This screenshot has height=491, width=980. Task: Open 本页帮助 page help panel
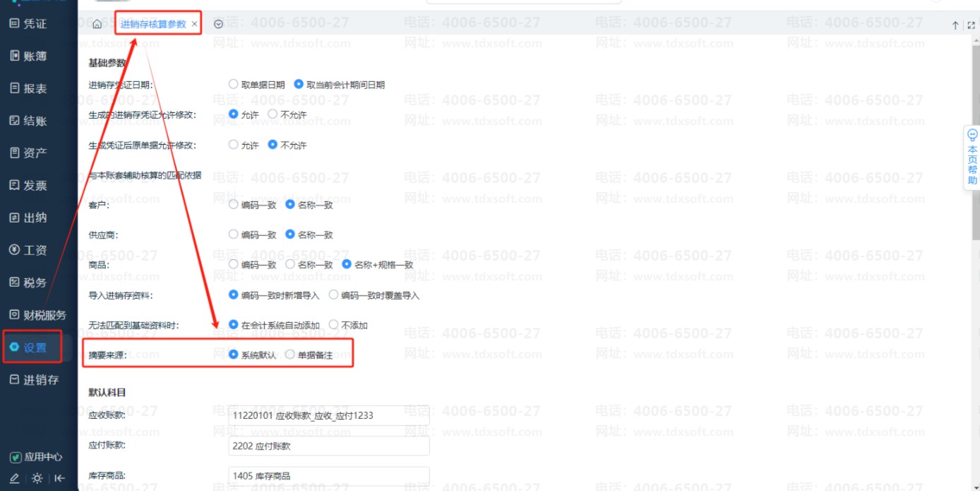coord(972,158)
